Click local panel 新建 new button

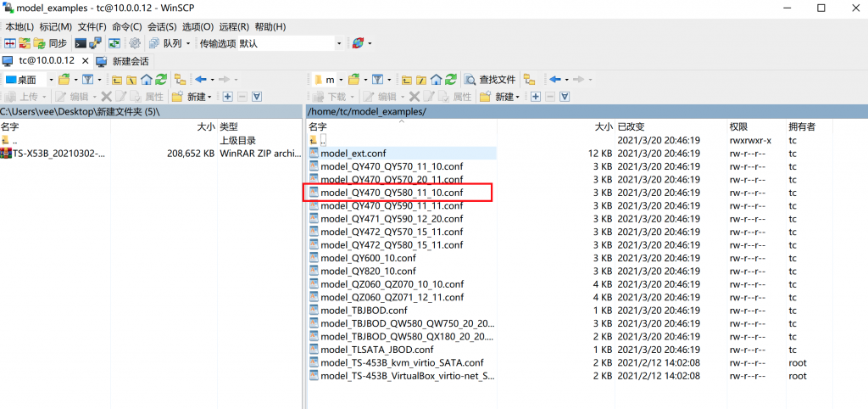point(192,97)
